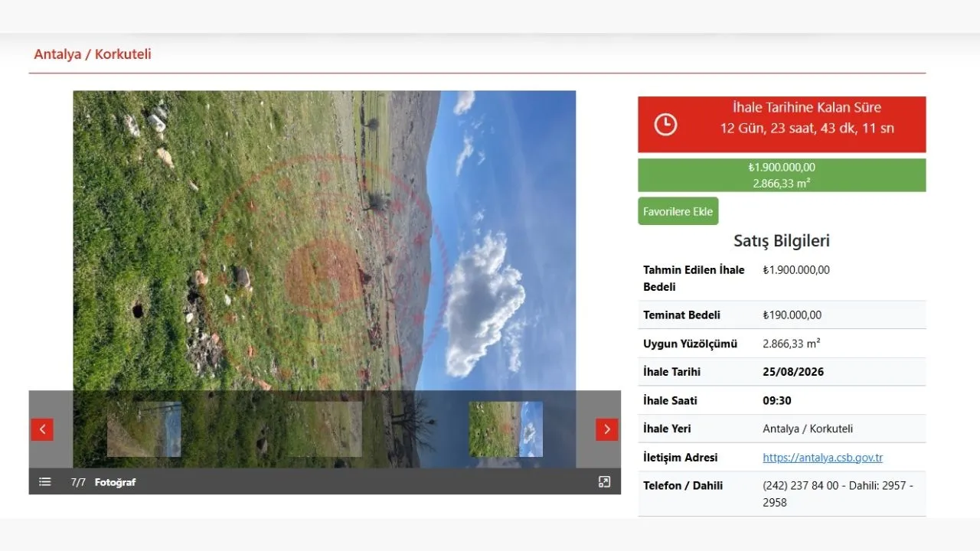Add the listing with Favorilere Ekle
Image resolution: width=980 pixels, height=551 pixels.
point(678,211)
